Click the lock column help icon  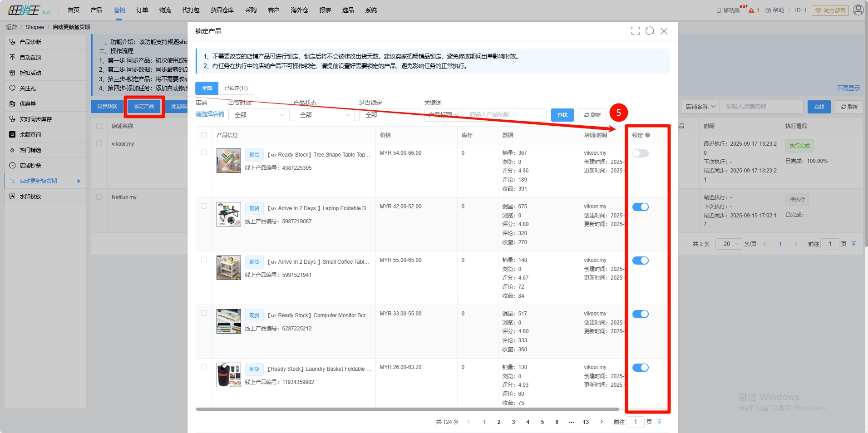648,135
